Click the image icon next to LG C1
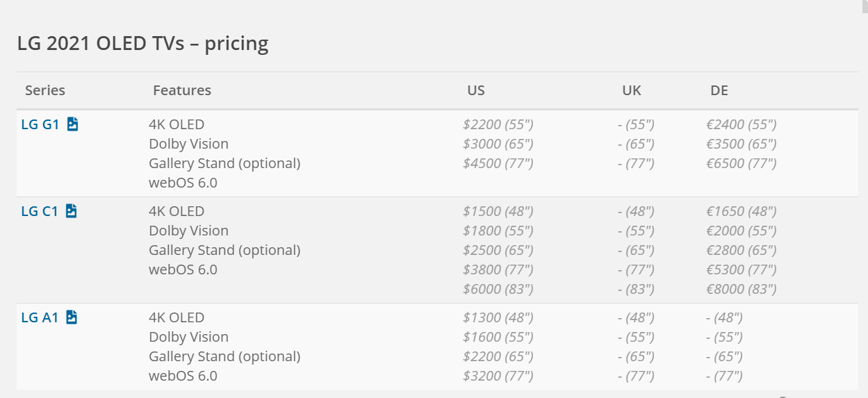Viewport: 868px width, 398px height. pyautogui.click(x=72, y=211)
